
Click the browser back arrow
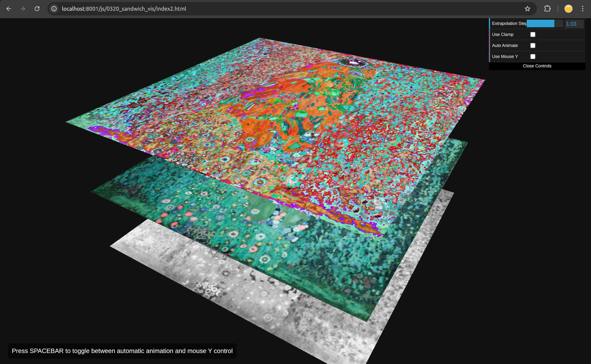(x=9, y=9)
